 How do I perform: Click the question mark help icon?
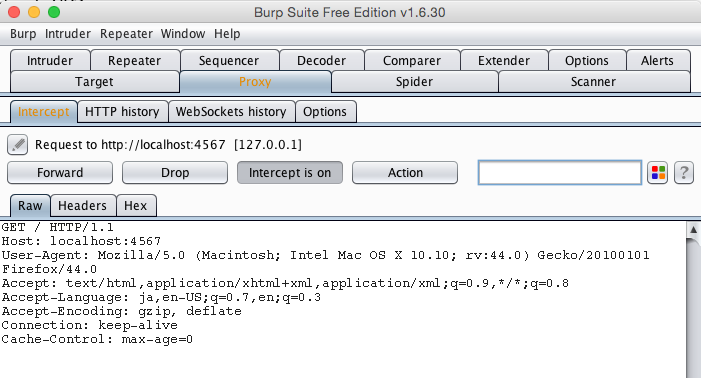tap(684, 172)
